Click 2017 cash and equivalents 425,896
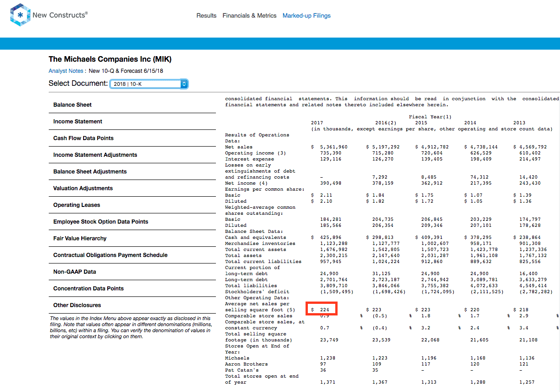560x392 pixels. point(331,238)
